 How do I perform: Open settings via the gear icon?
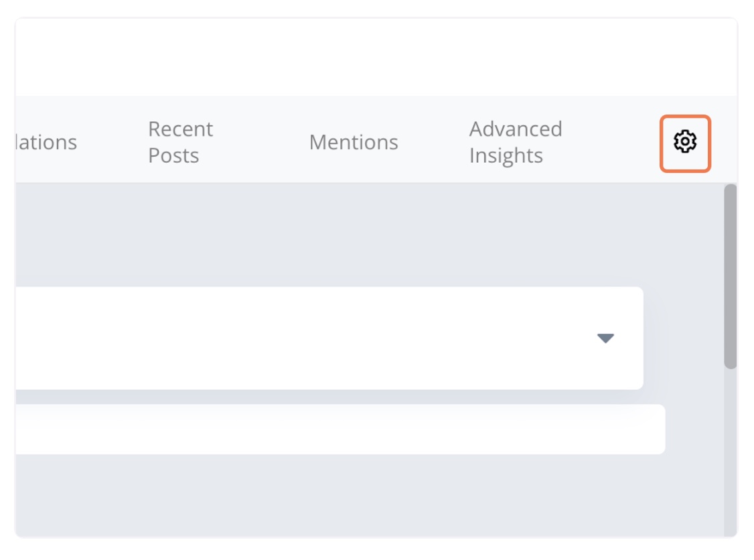click(685, 142)
